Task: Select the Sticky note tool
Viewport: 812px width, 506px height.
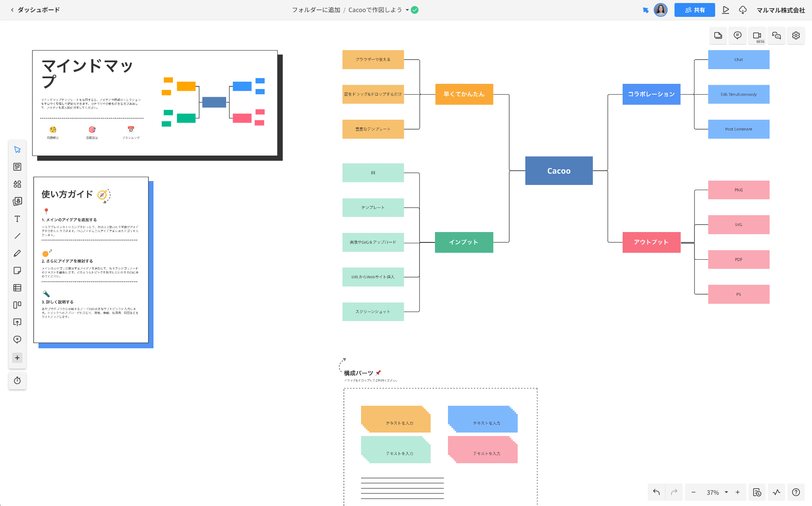Action: [17, 271]
